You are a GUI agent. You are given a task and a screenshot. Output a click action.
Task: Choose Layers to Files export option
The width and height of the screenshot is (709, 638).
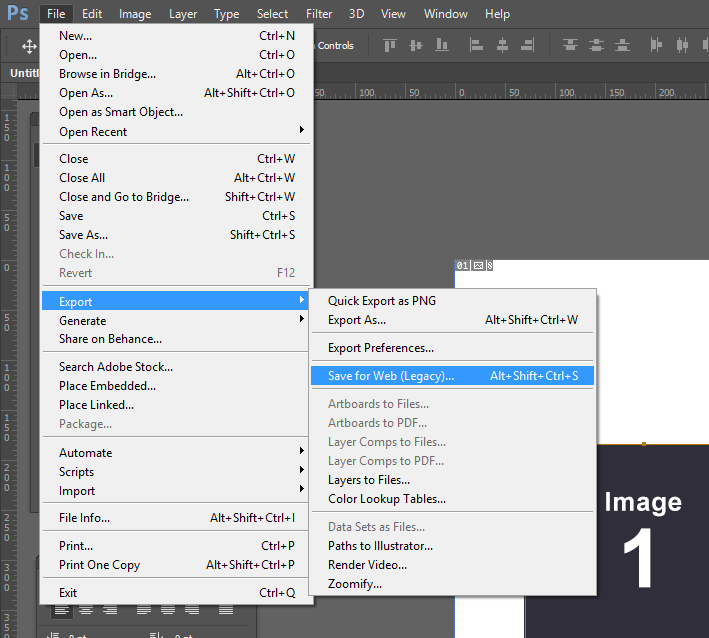coord(369,480)
